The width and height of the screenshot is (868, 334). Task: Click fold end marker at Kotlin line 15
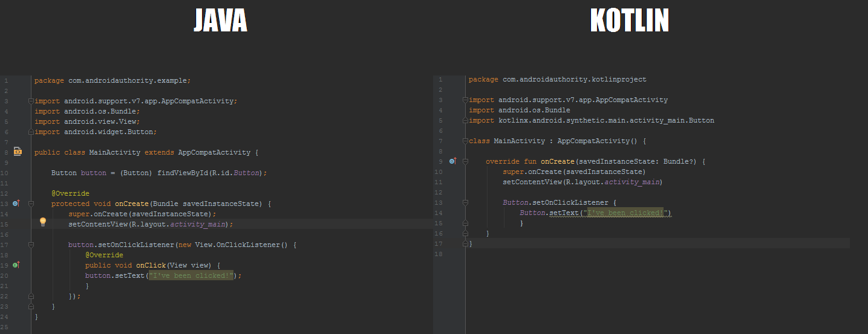point(465,223)
